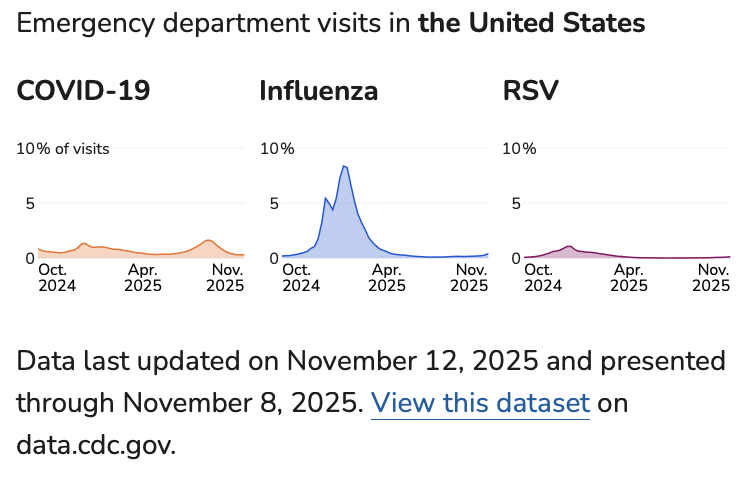Image resolution: width=746 pixels, height=480 pixels.
Task: Select the Nov. 2025 label under Influenza chart
Action: 470,277
